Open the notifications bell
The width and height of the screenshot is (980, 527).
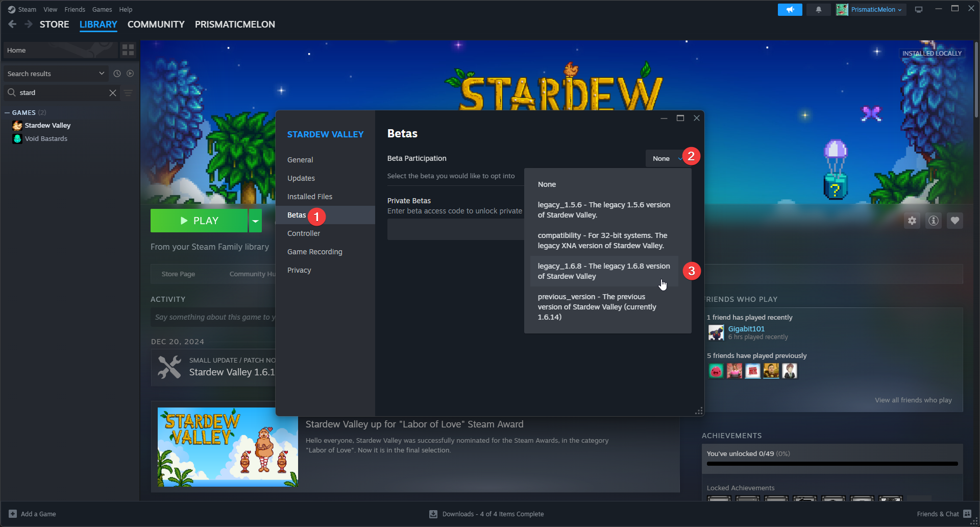pos(819,10)
